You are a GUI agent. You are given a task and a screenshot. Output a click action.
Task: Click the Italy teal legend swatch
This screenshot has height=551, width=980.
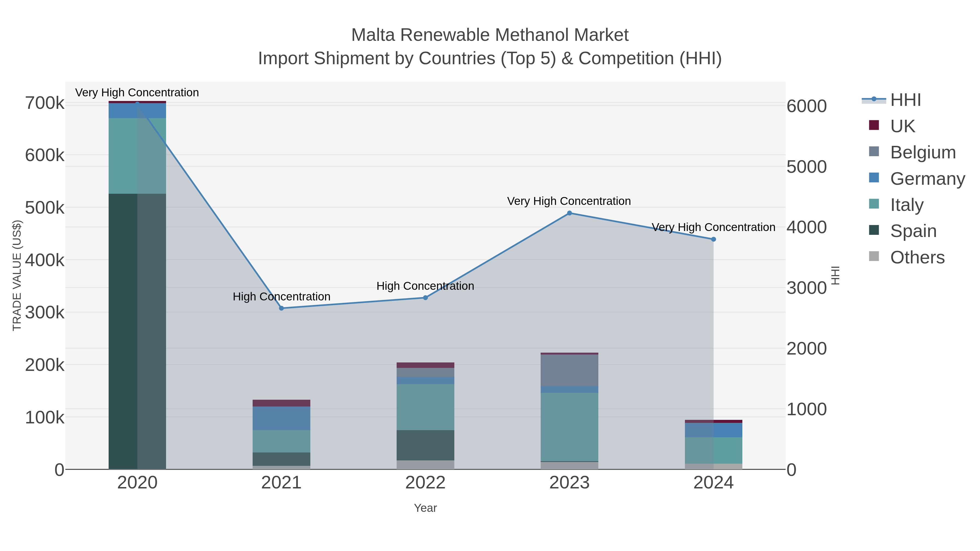point(874,204)
